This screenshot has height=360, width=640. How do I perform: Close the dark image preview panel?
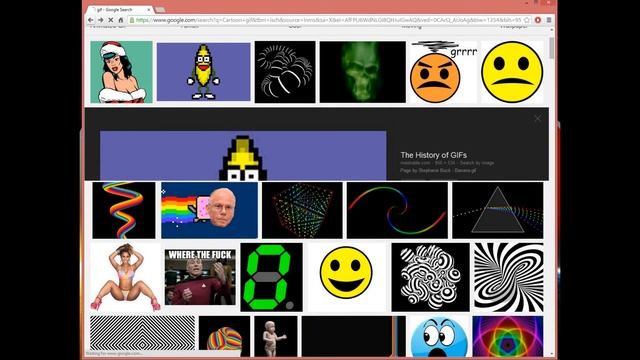538,118
